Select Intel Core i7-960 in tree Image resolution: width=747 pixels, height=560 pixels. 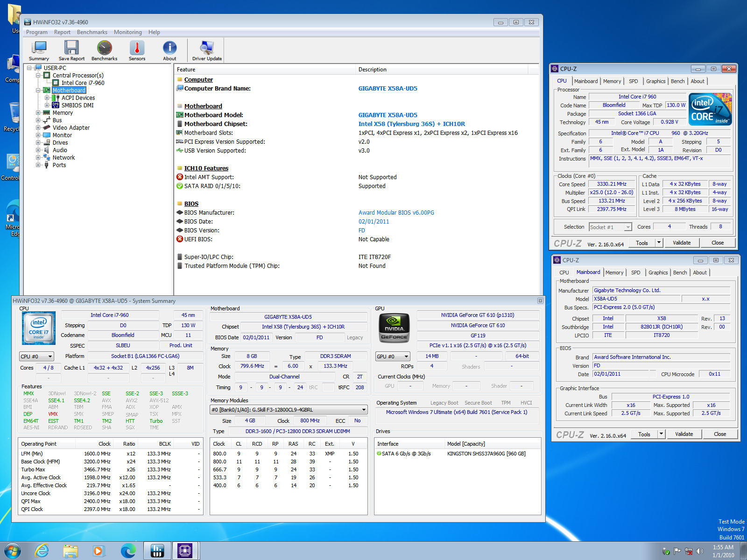[83, 83]
